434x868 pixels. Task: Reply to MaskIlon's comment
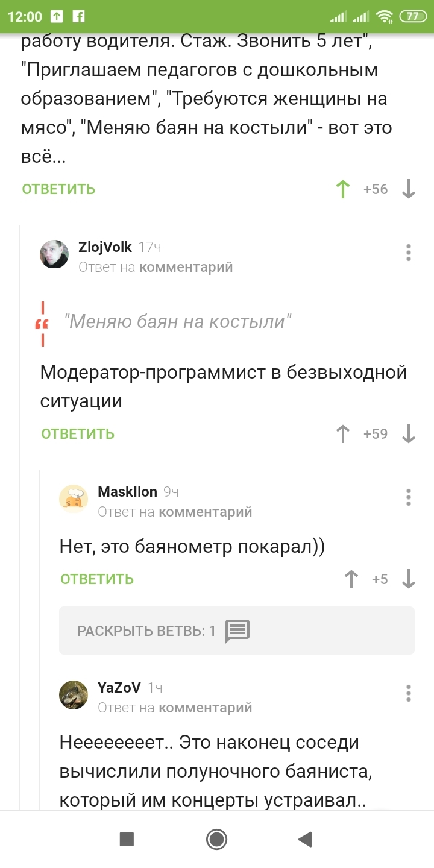pos(97,579)
